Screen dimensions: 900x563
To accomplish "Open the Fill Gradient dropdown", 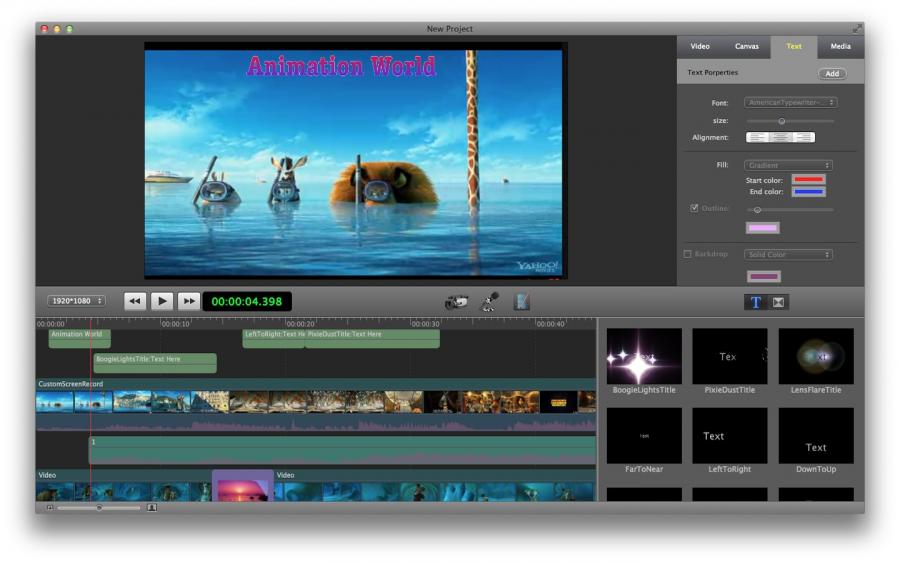I will [788, 165].
